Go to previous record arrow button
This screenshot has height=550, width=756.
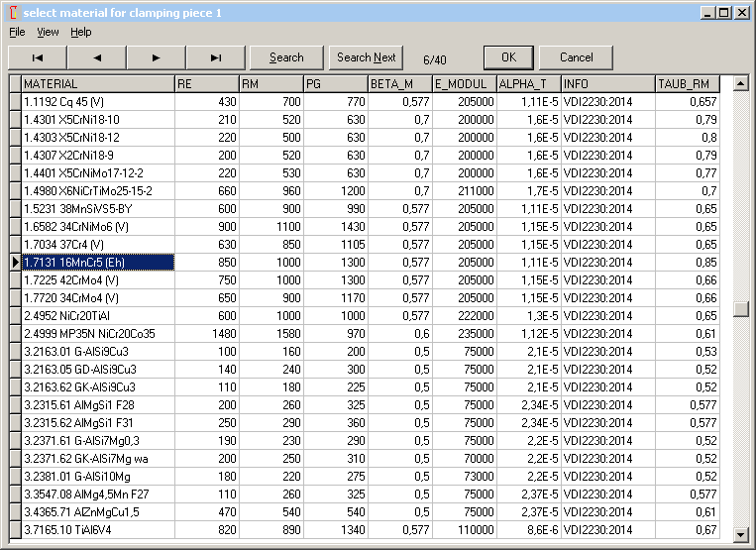(x=96, y=57)
